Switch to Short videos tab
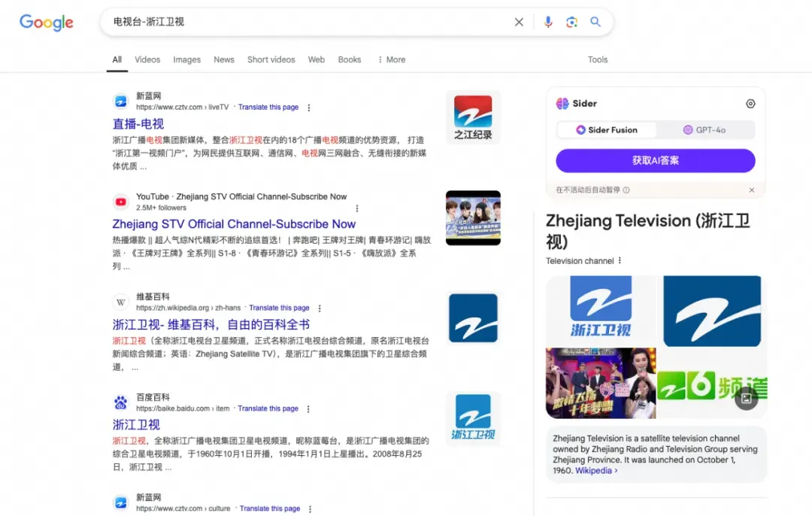This screenshot has height=516, width=812. 271,59
